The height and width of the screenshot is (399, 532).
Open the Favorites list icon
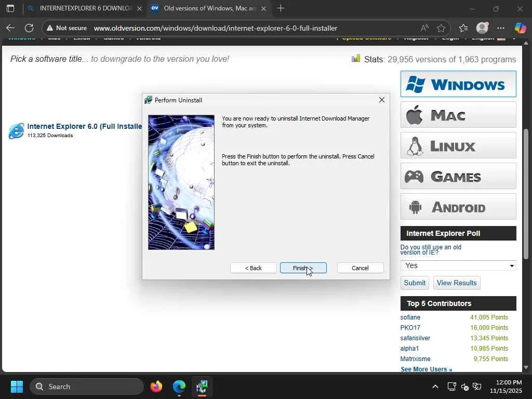(x=463, y=28)
